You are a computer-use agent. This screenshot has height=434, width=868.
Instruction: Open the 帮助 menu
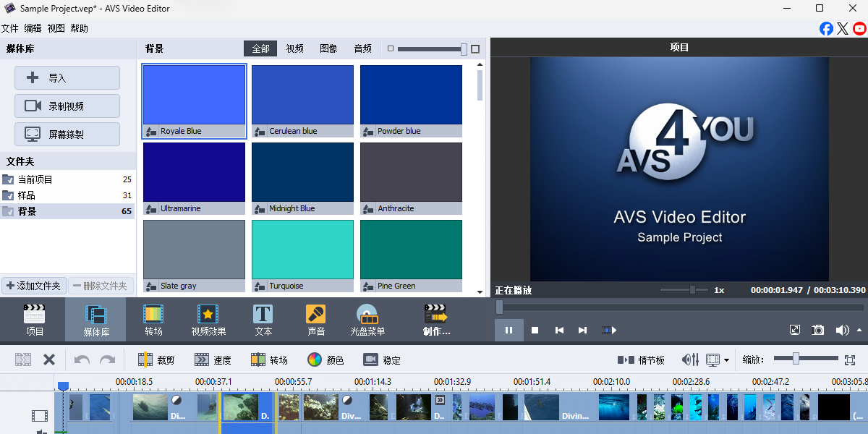(79, 28)
